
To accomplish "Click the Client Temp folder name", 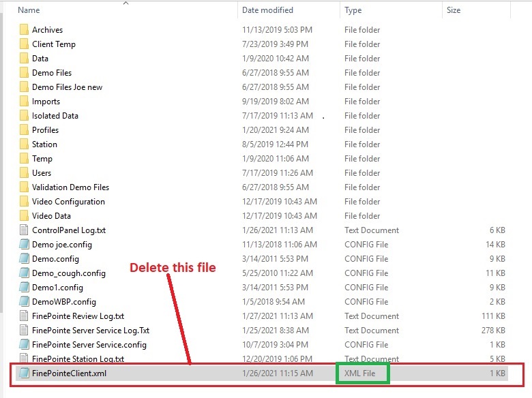I will click(54, 44).
